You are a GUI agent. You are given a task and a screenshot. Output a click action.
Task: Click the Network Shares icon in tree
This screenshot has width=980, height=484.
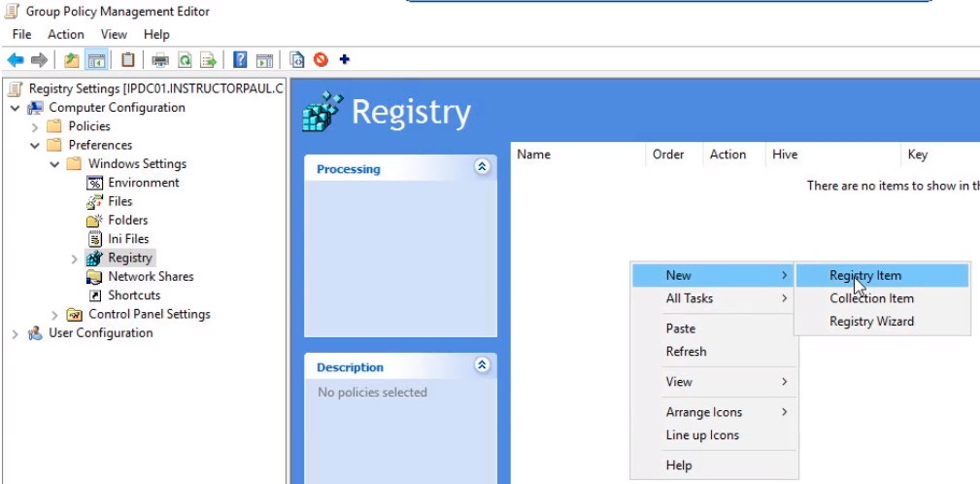tap(94, 276)
